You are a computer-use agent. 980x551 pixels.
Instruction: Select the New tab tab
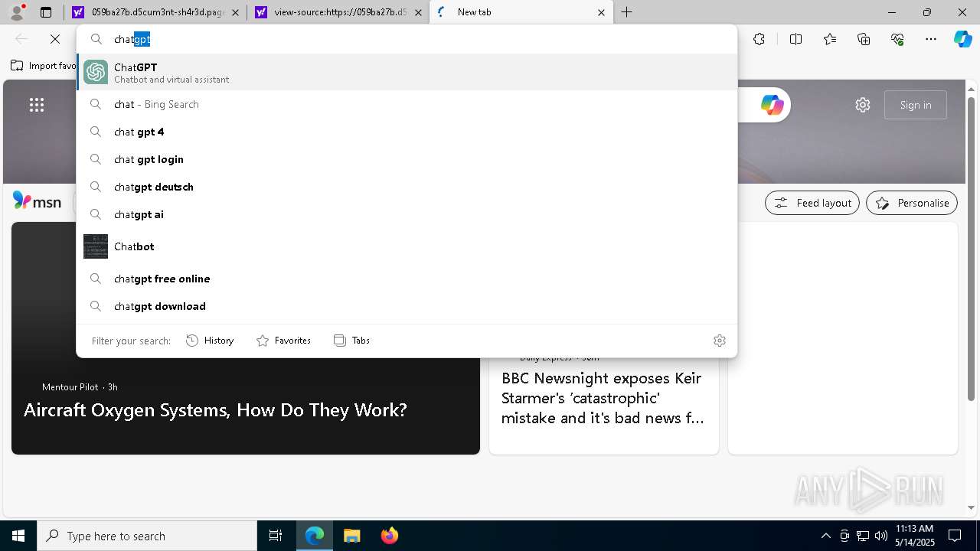[521, 12]
